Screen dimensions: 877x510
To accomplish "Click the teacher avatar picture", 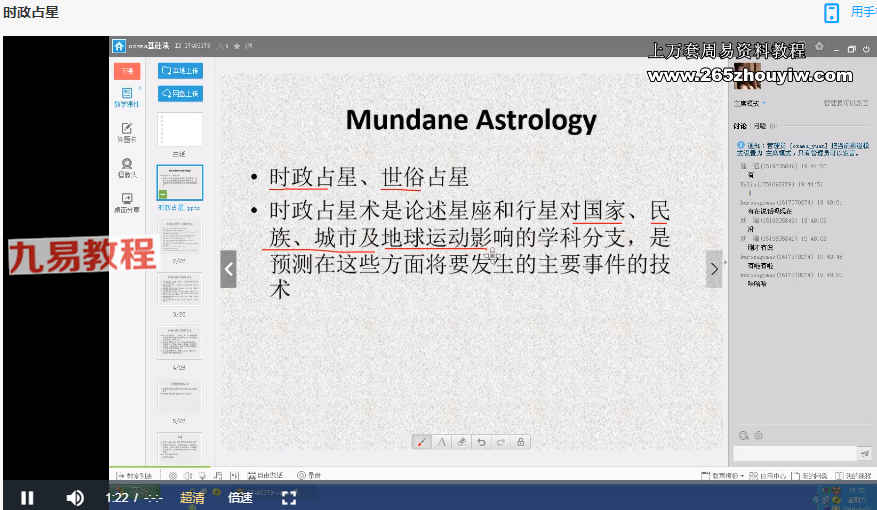I will pos(748,76).
